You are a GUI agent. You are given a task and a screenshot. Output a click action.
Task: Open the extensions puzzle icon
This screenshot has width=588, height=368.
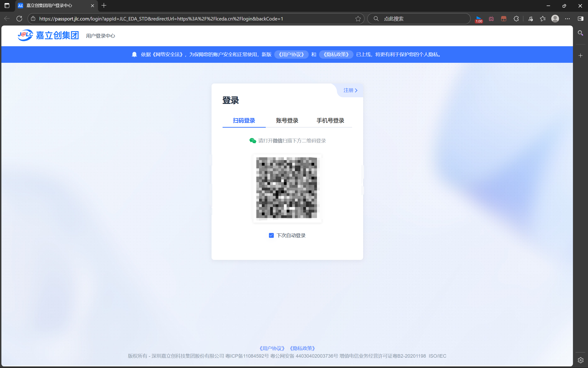516,18
